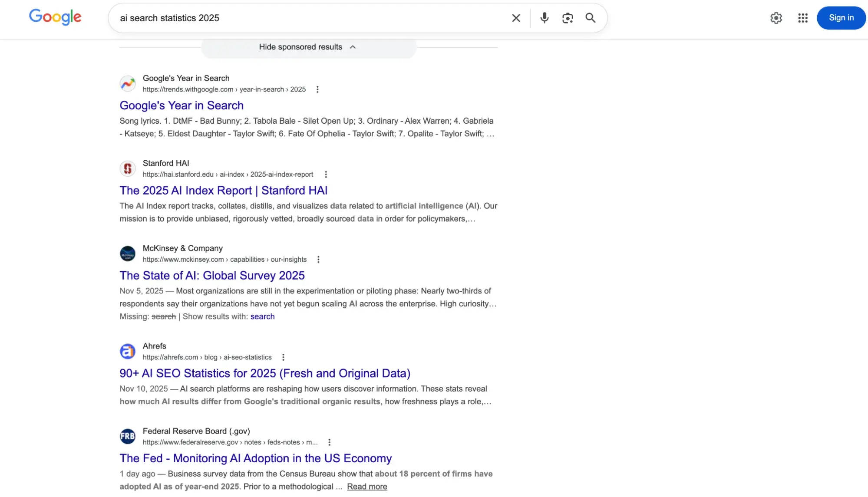The image size is (868, 497).
Task: Start voice search with the microphone icon
Action: (544, 18)
